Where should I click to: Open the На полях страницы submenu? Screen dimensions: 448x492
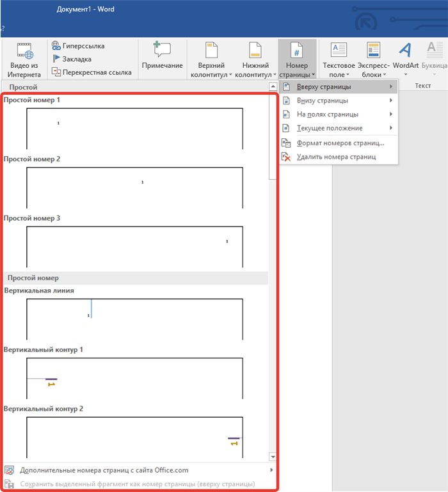click(x=339, y=115)
